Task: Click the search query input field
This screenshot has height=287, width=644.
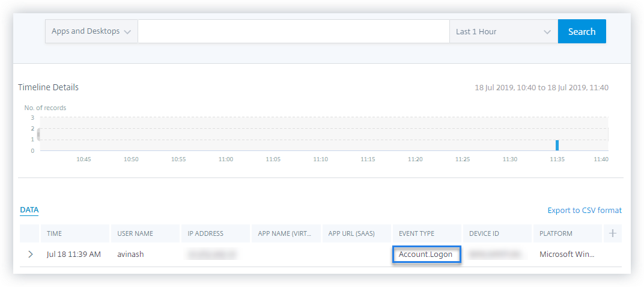Action: pos(294,31)
